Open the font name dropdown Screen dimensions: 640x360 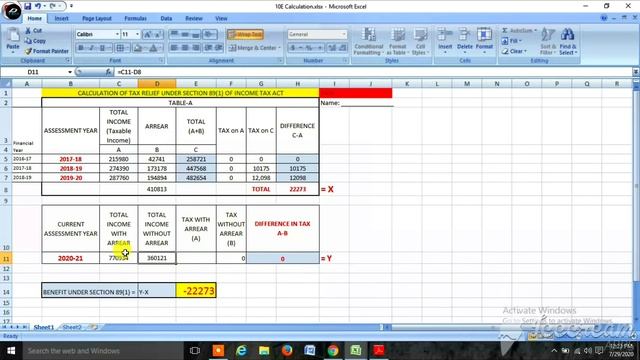click(118, 34)
